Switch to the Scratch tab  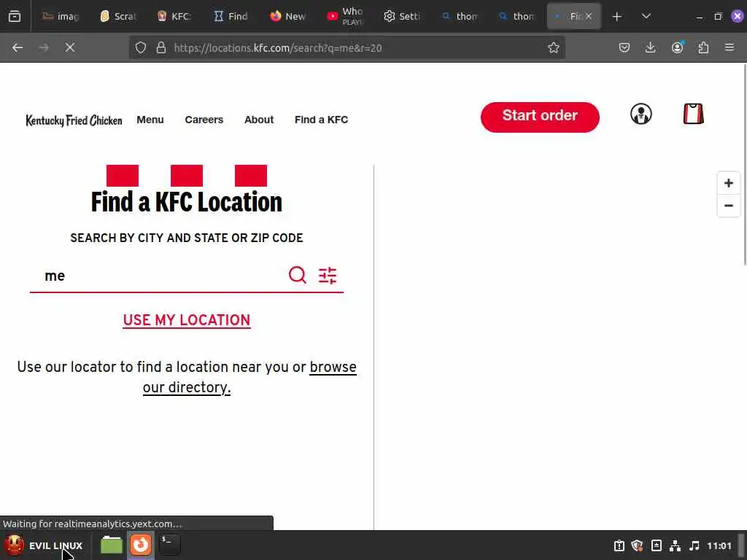(117, 17)
